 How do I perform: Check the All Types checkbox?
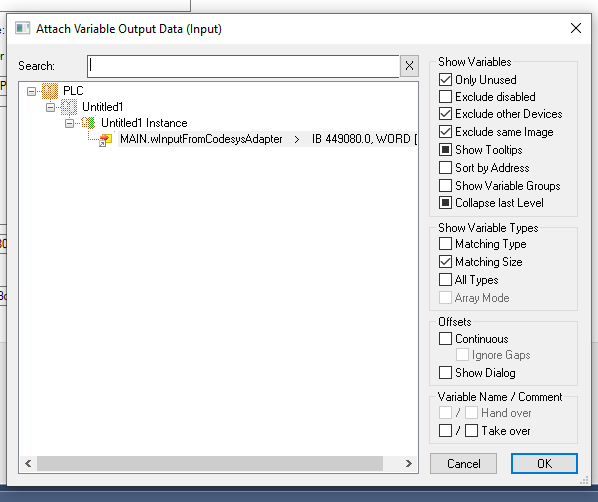click(445, 279)
